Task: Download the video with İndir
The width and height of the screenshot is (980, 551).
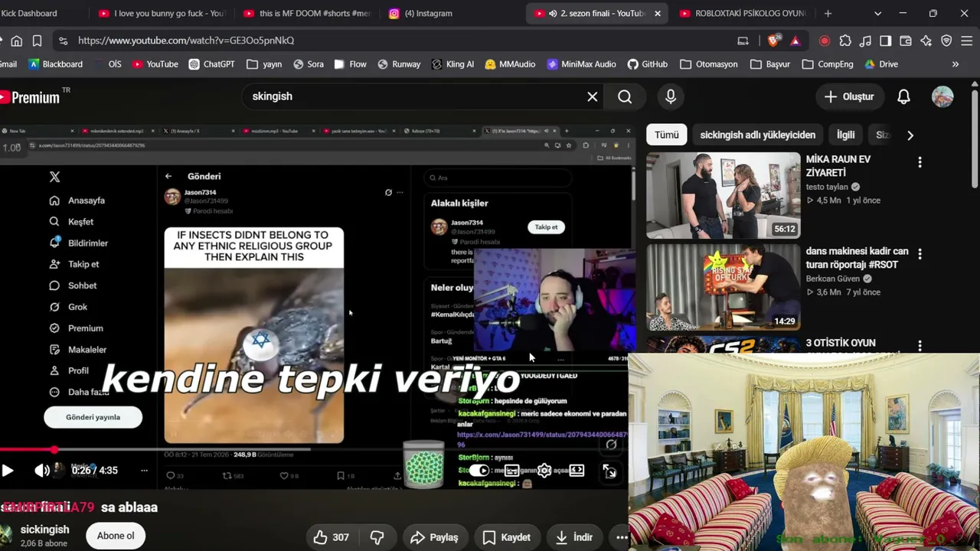Action: (x=574, y=537)
